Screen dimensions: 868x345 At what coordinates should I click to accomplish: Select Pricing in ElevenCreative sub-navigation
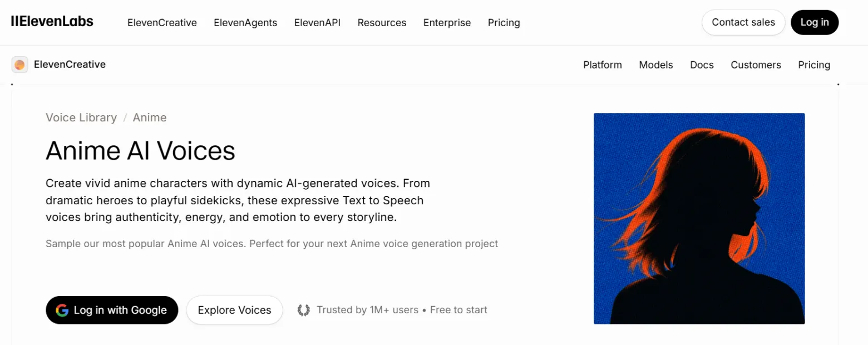point(814,65)
